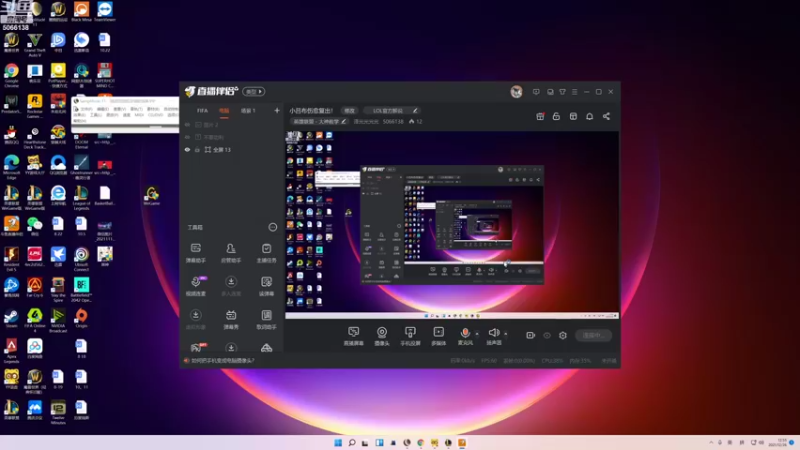800x450 pixels.
Task: Download the 虚拟形象 tool
Action: [195, 320]
